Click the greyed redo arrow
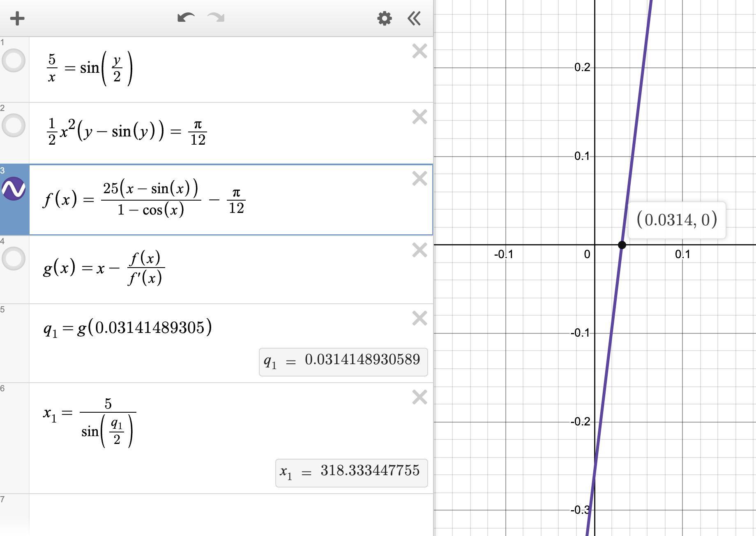 point(216,18)
